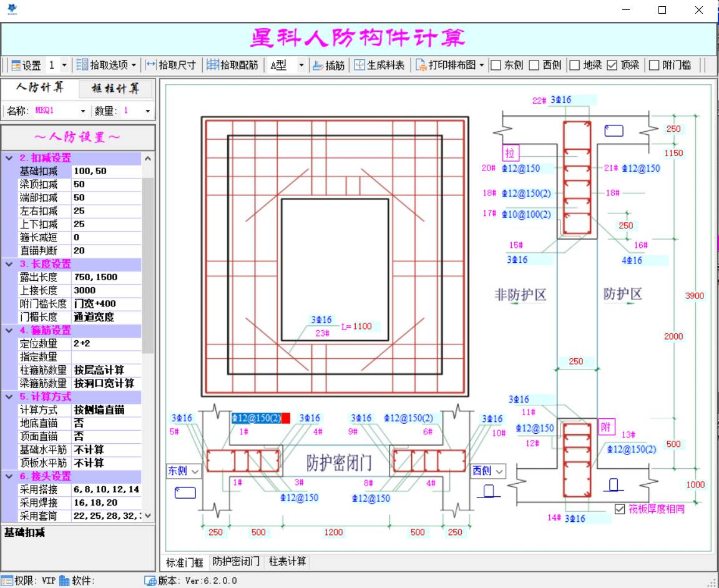Toggle the 附 marker box

pyautogui.click(x=606, y=427)
